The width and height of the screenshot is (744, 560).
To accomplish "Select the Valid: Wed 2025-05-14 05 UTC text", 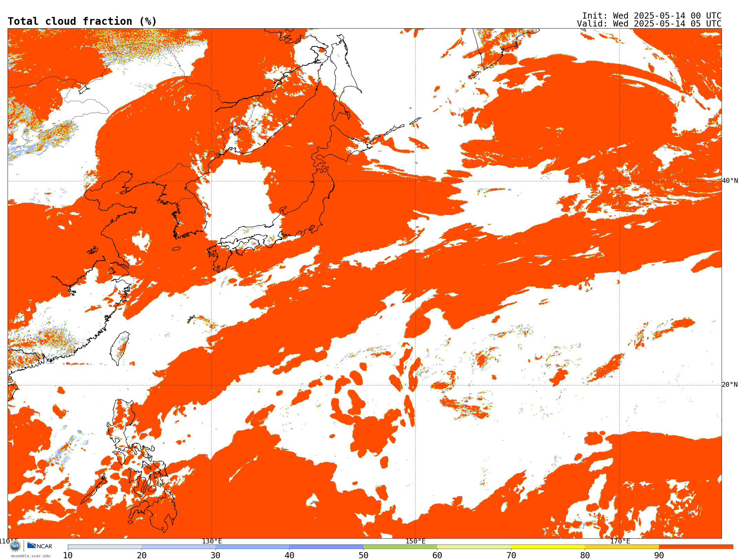I will click(x=649, y=24).
